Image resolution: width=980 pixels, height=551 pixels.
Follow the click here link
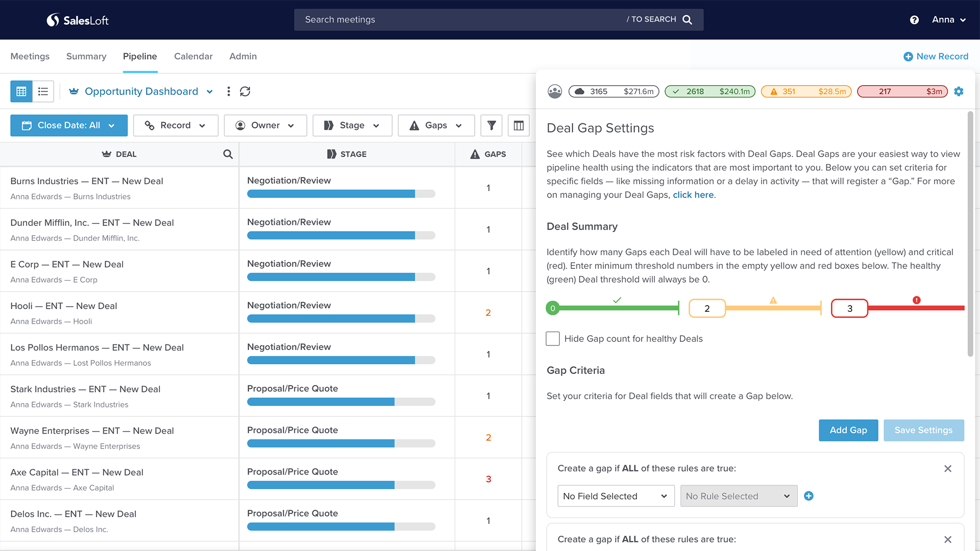(693, 195)
